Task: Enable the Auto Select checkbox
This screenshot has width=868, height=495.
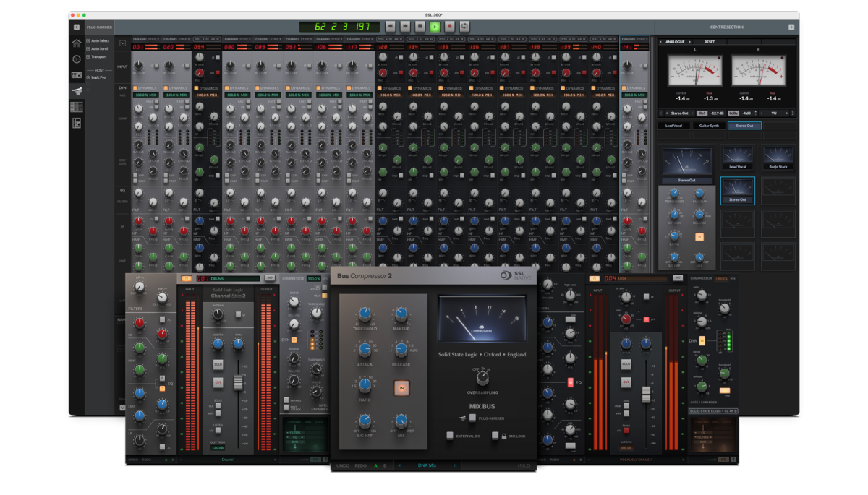Action: pos(88,40)
